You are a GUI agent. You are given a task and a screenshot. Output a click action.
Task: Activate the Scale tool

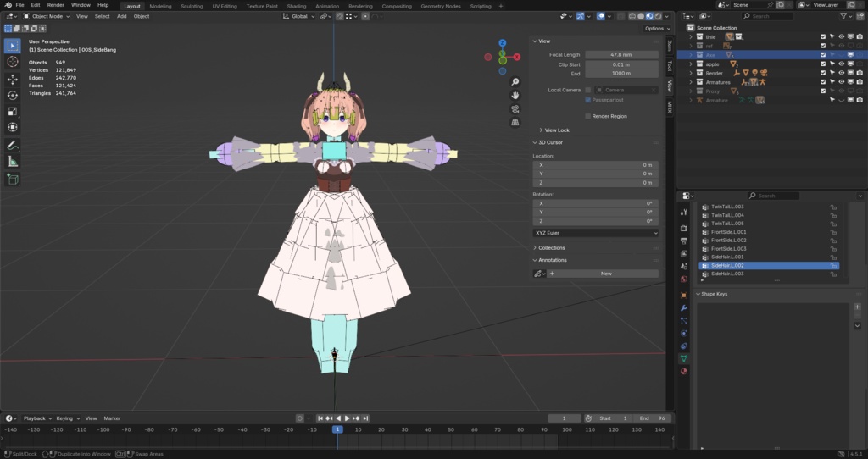12,112
